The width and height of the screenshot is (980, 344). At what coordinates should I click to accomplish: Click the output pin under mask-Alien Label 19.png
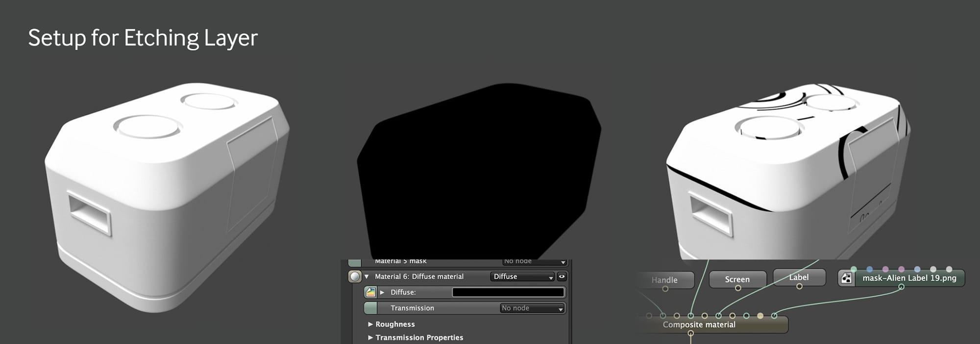tap(901, 287)
